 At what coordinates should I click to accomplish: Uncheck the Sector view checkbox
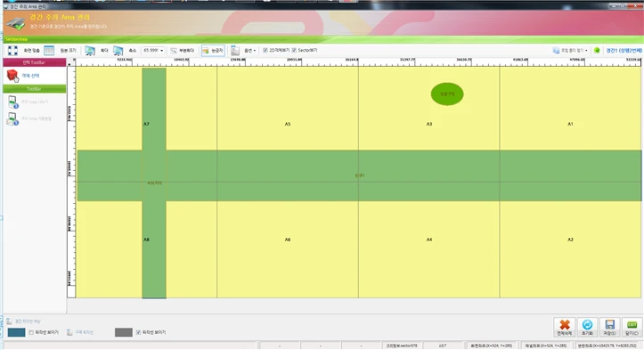tap(294, 50)
